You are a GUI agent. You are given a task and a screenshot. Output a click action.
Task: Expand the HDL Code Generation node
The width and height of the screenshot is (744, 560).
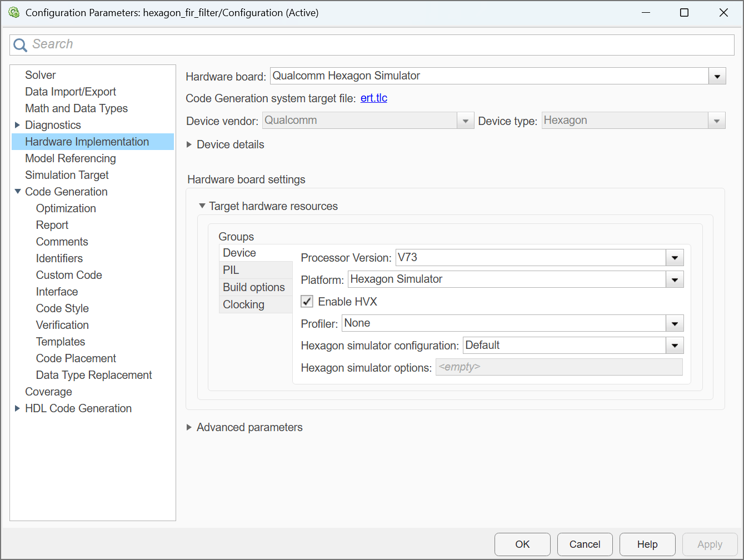tap(17, 408)
